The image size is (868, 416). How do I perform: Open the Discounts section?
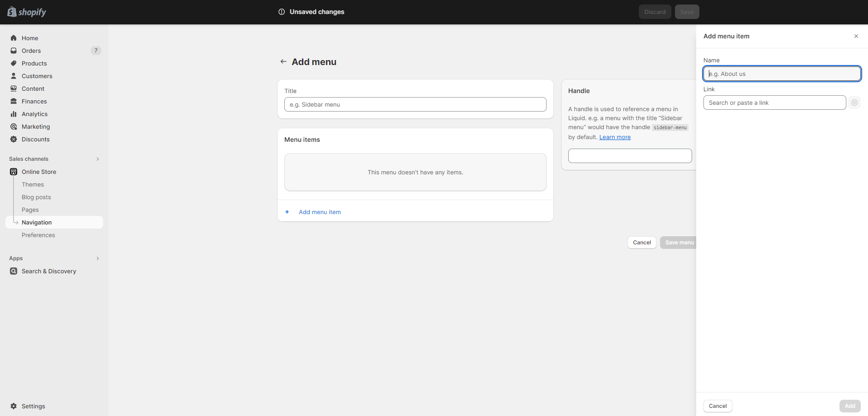(36, 139)
